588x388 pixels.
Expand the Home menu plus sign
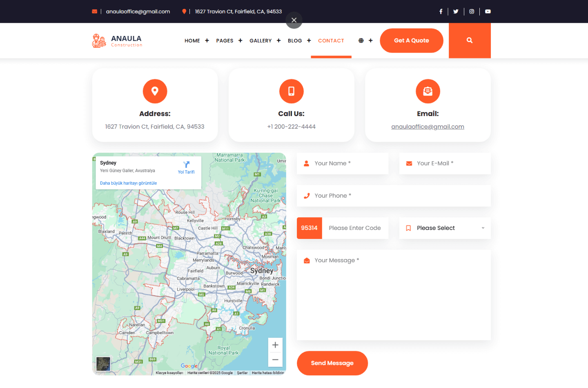[x=207, y=40]
